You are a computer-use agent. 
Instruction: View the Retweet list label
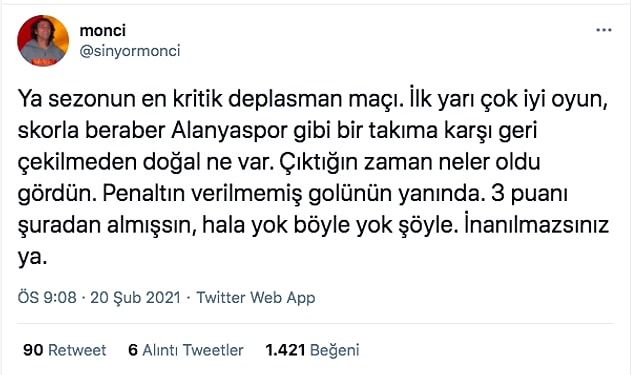coord(77,350)
